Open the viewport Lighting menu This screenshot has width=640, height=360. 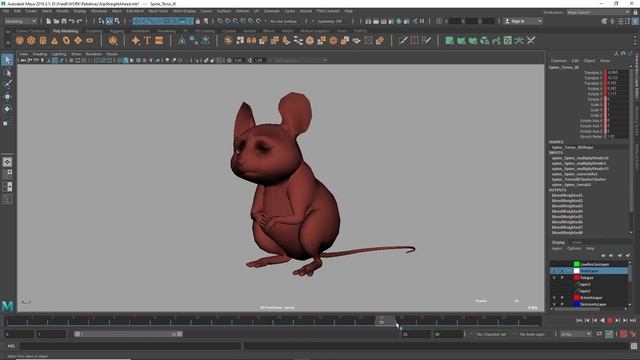tap(59, 54)
